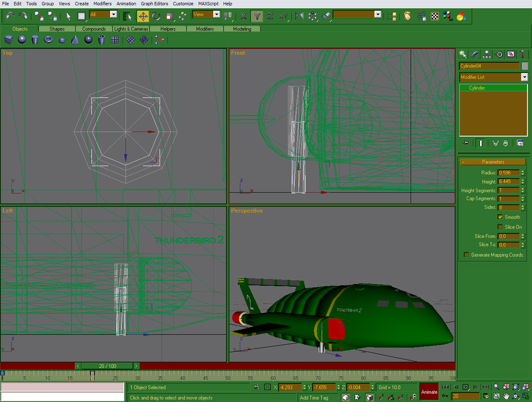Open the MAXScript menu

click(208, 4)
